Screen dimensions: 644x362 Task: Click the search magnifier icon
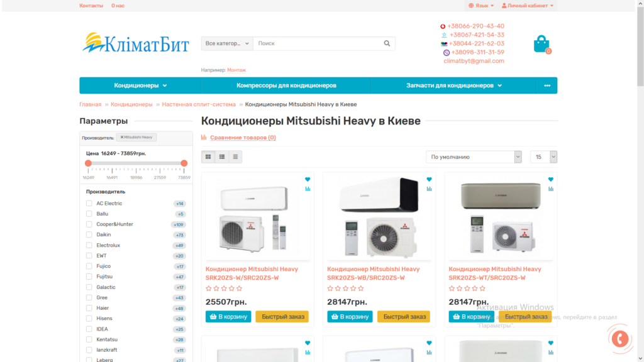[387, 43]
